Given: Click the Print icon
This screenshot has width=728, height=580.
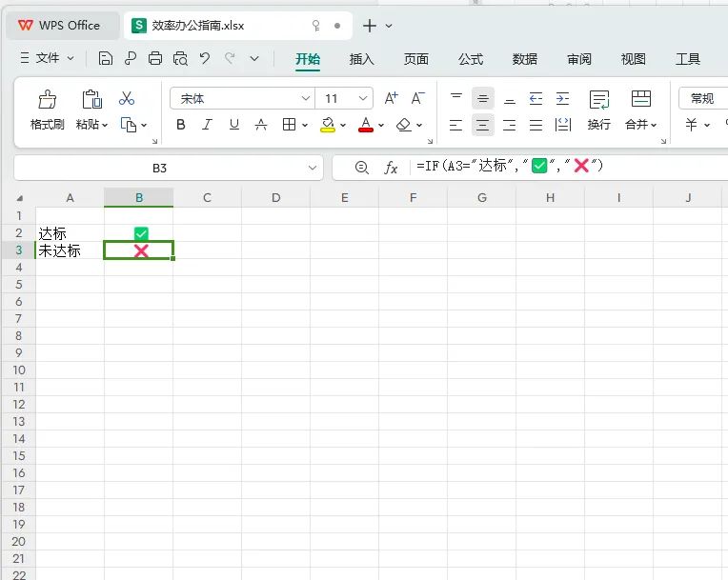Looking at the screenshot, I should click(x=155, y=58).
